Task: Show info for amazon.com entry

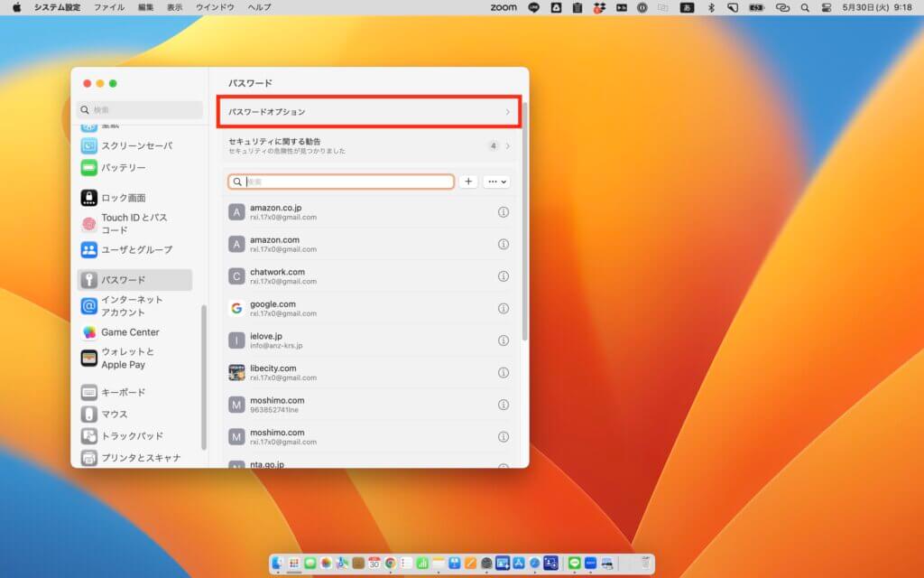Action: tap(504, 244)
